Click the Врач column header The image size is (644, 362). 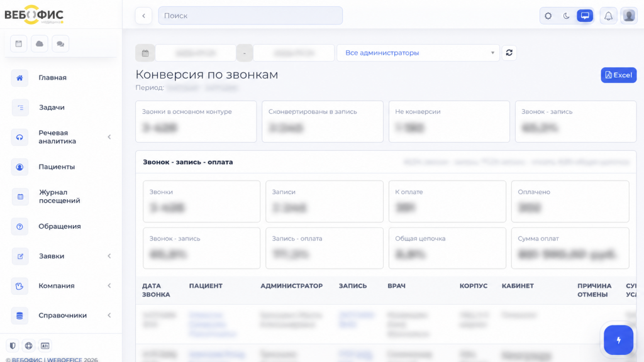[396, 286]
